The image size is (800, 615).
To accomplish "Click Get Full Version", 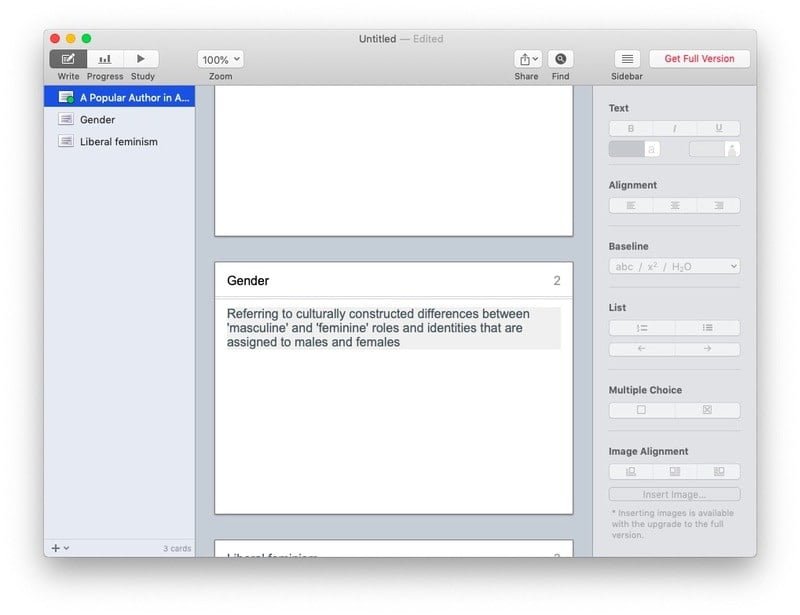I will [x=700, y=59].
